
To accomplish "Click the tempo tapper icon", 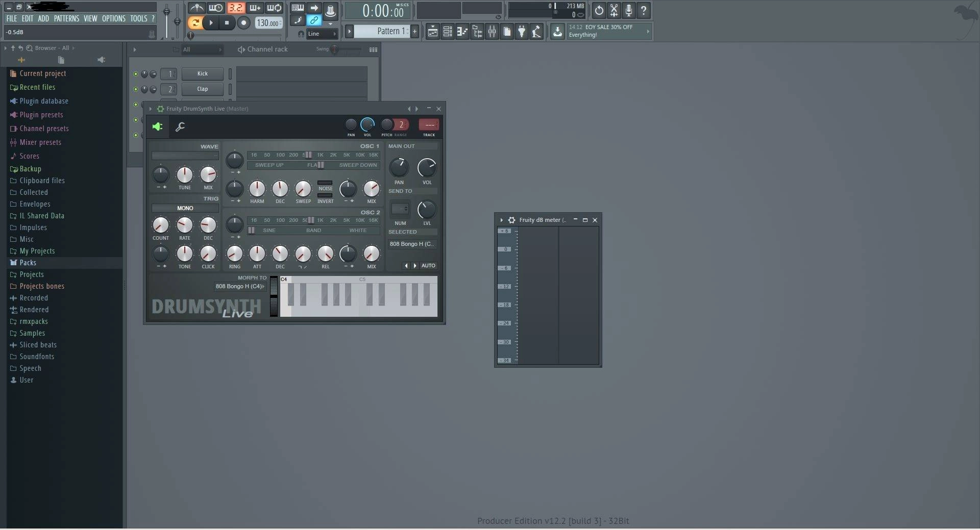I will (536, 32).
